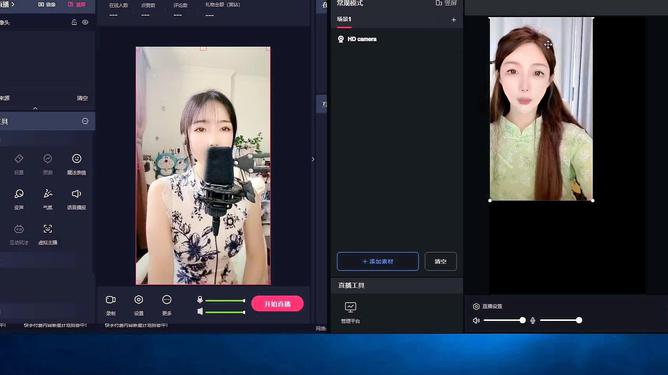
Task: Click the minus circle icon in tools header
Action: [85, 121]
